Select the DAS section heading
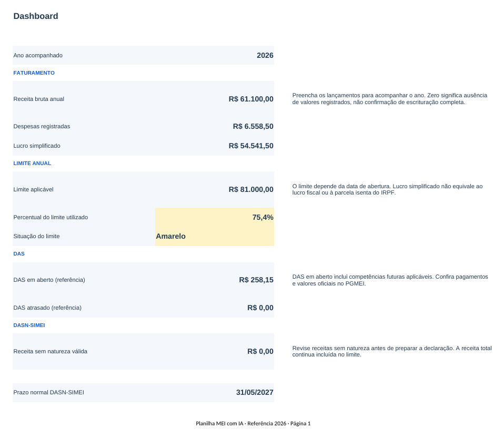 [x=19, y=254]
